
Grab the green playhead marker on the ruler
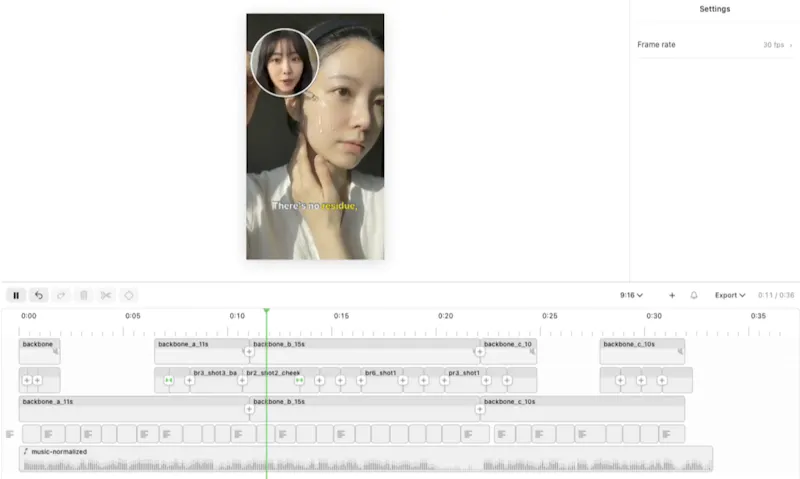(x=266, y=310)
